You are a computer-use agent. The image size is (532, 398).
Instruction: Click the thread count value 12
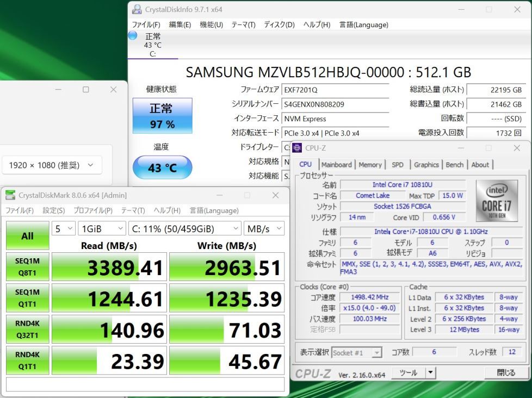pos(512,352)
